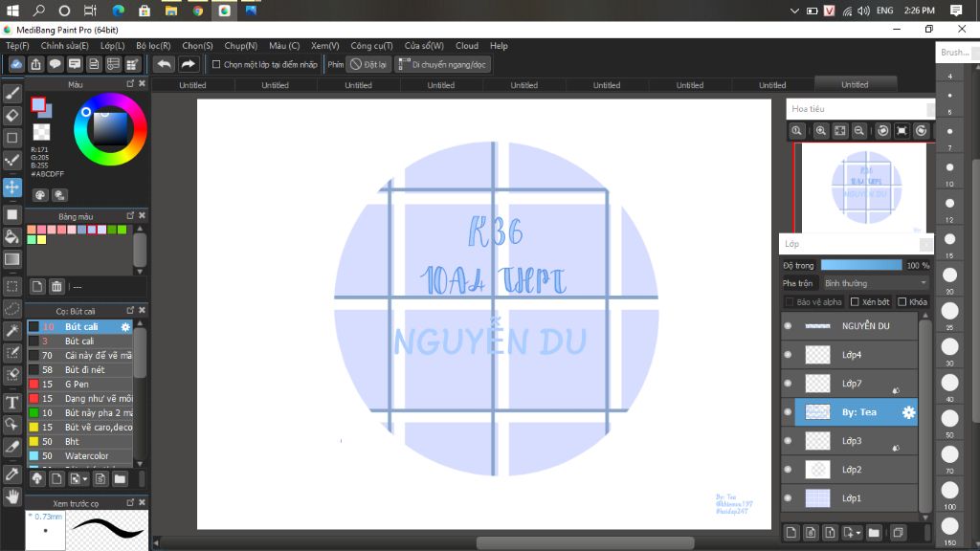Screen dimensions: 980x551
Task: Select the Magic Wand tool
Action: (11, 330)
